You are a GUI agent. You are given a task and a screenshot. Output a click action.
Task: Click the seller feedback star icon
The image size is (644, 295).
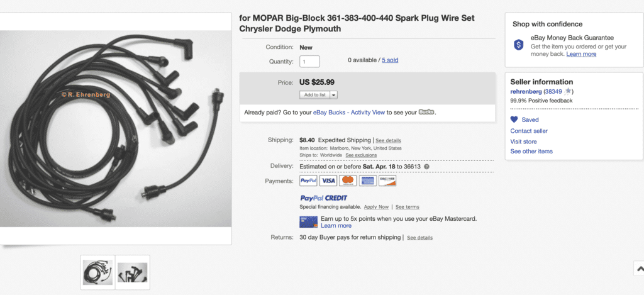pyautogui.click(x=567, y=92)
